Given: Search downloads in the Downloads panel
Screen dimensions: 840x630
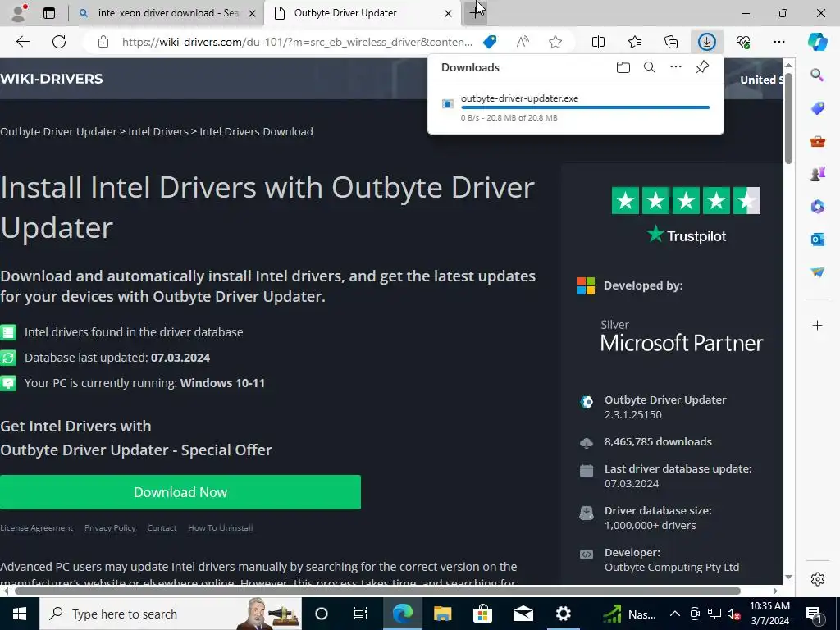Looking at the screenshot, I should [x=650, y=67].
